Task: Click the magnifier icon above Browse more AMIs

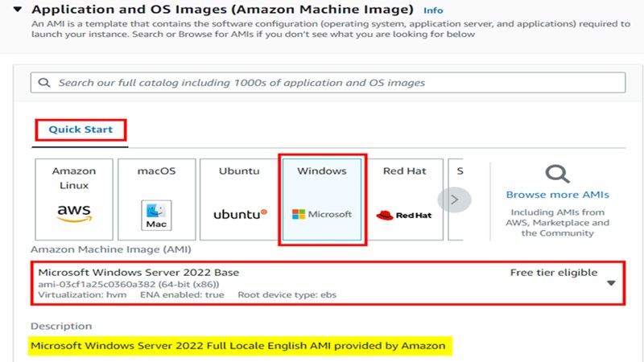Action: point(557,173)
